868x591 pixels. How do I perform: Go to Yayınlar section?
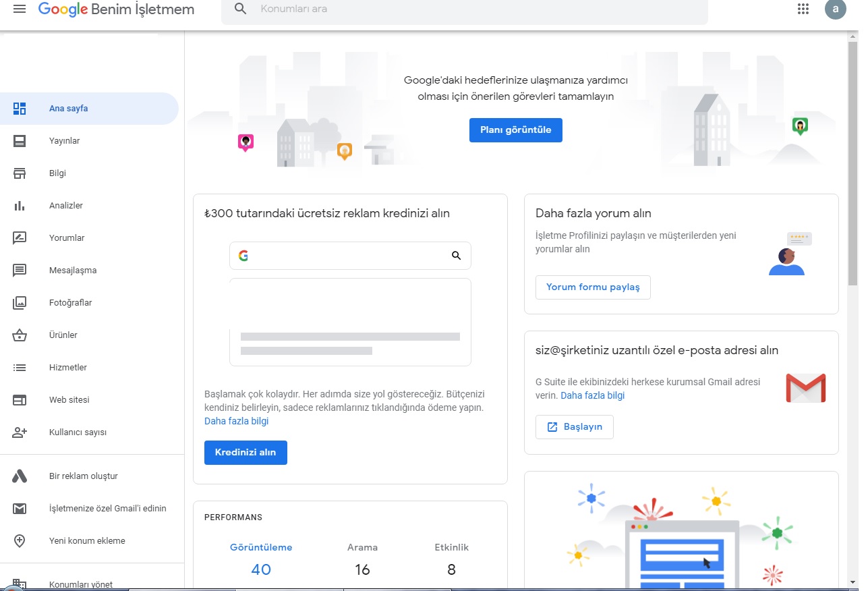coord(89,141)
